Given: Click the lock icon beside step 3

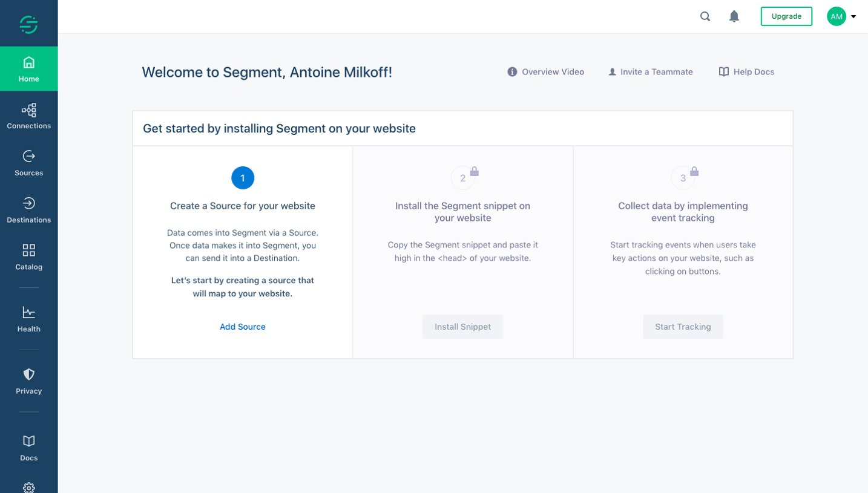Looking at the screenshot, I should [x=694, y=171].
